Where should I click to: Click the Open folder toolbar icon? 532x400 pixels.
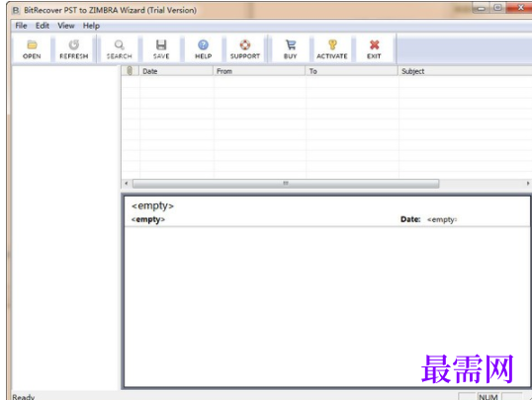pyautogui.click(x=32, y=49)
